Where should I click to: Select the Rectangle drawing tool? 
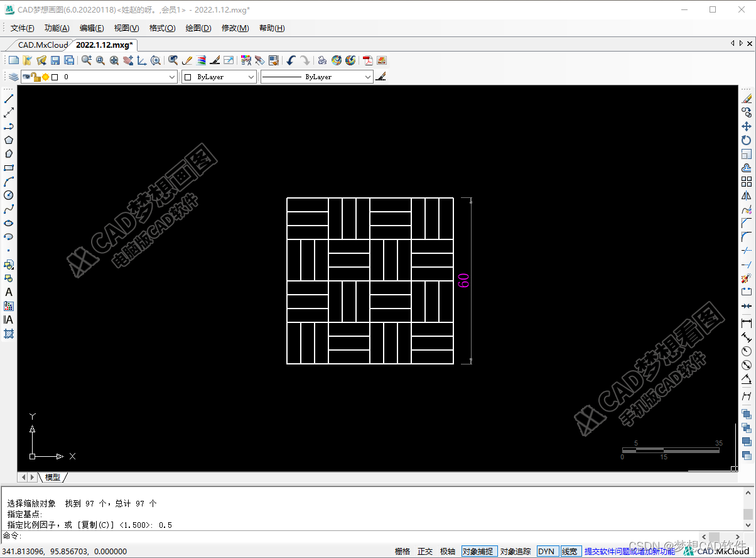click(9, 168)
